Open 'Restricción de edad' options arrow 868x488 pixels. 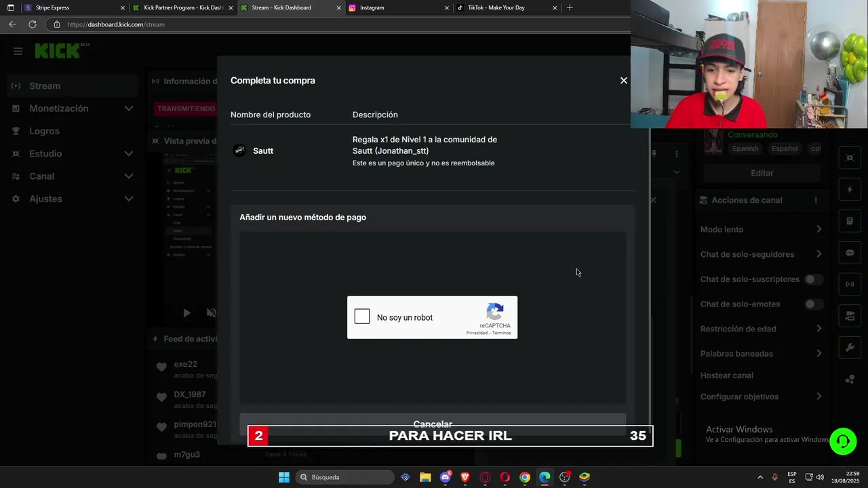pos(818,329)
